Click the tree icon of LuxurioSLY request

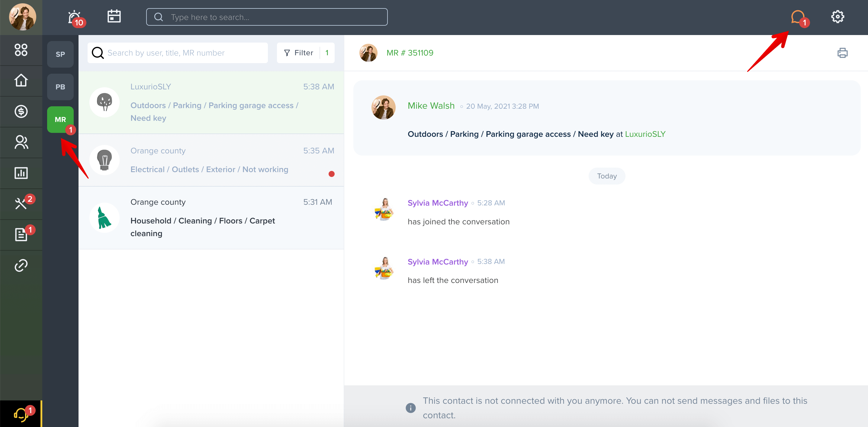pyautogui.click(x=104, y=102)
